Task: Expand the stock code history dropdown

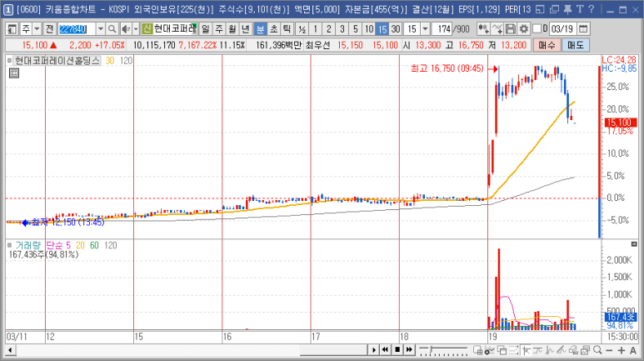Action: click(x=100, y=29)
